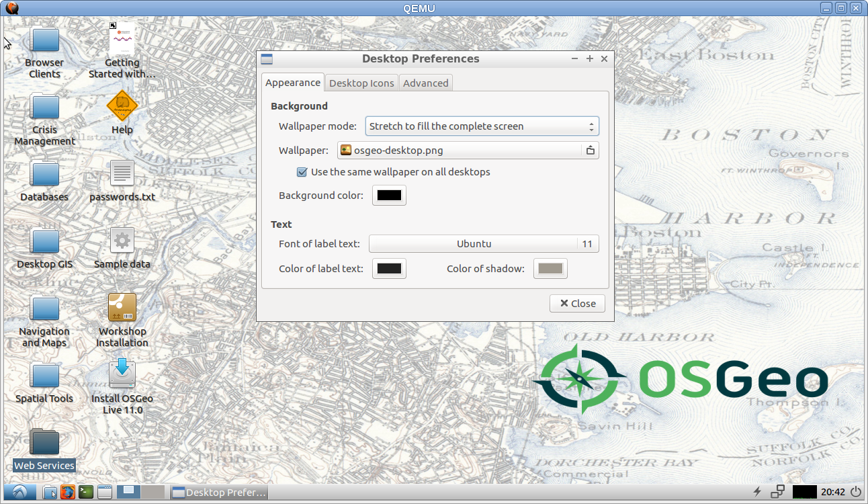Viewport: 868px width, 504px height.
Task: Click the logout power icon in panel
Action: pyautogui.click(x=856, y=492)
